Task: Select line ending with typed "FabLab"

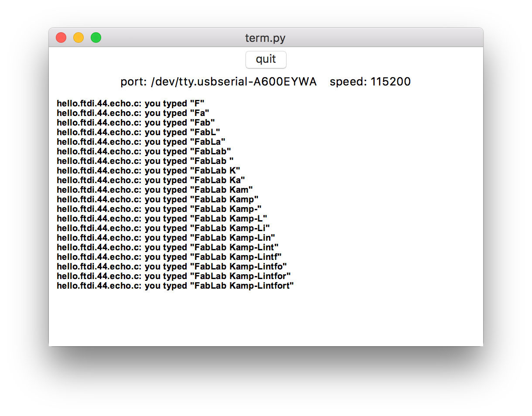Action: [x=144, y=152]
